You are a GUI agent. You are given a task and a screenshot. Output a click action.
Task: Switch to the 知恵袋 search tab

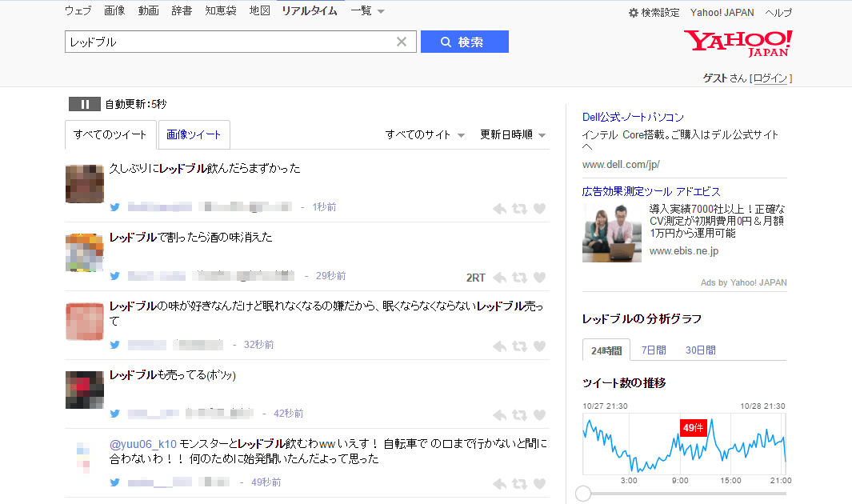(x=221, y=11)
